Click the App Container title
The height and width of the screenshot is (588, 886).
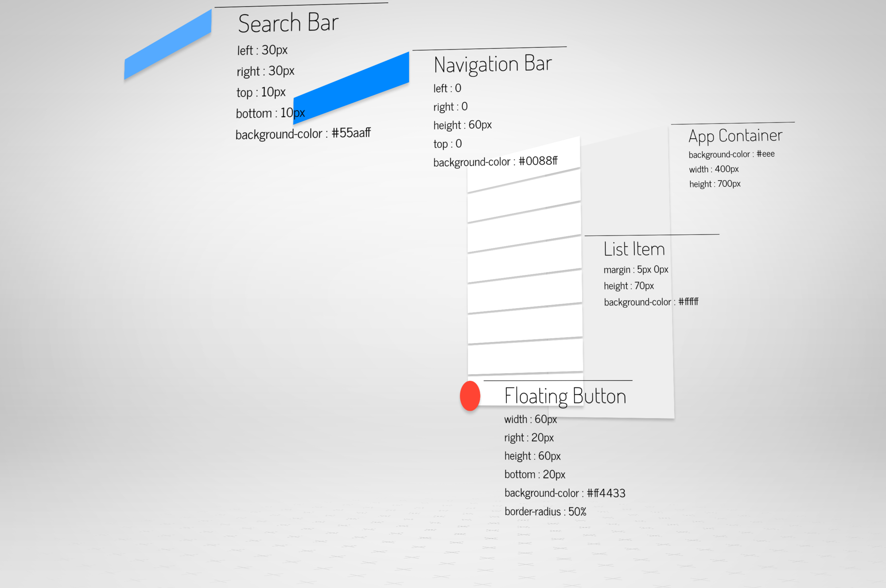click(x=735, y=135)
